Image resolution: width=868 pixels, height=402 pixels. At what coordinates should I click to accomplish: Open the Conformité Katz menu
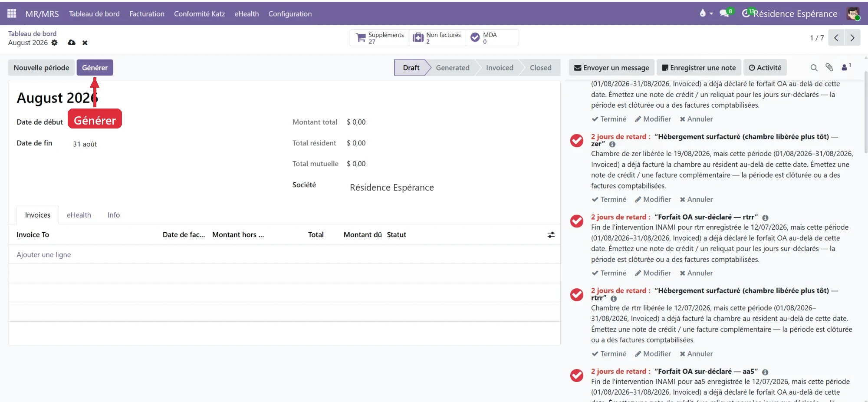click(x=199, y=14)
